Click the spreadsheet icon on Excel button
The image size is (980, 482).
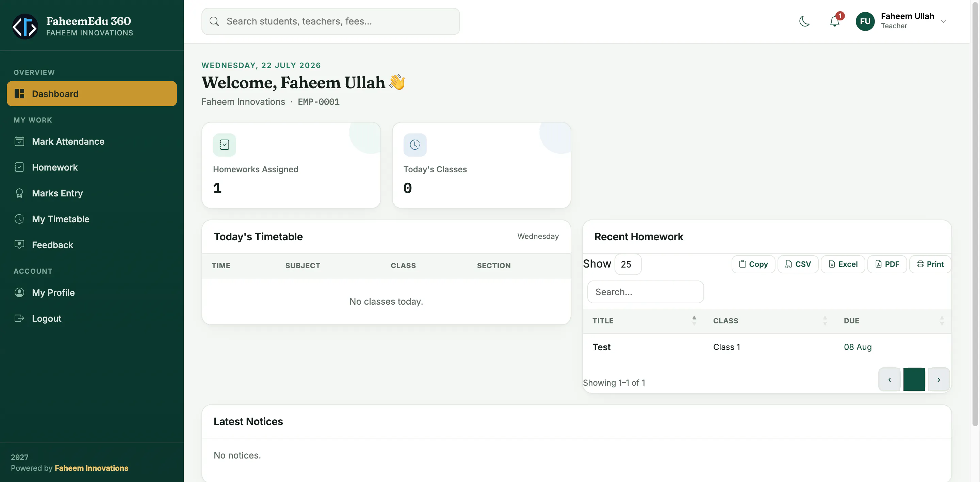(832, 264)
